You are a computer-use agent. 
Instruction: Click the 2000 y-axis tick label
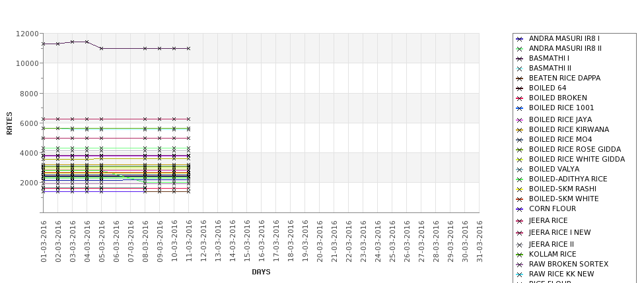click(x=29, y=183)
